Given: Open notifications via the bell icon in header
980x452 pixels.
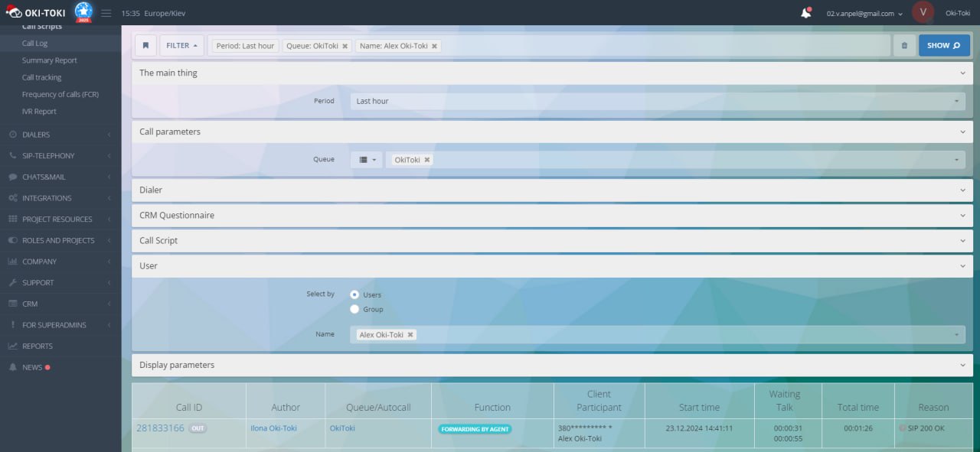Looking at the screenshot, I should [x=805, y=13].
